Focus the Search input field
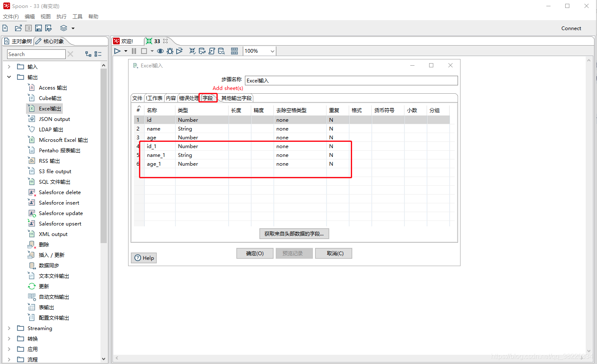 click(x=36, y=54)
